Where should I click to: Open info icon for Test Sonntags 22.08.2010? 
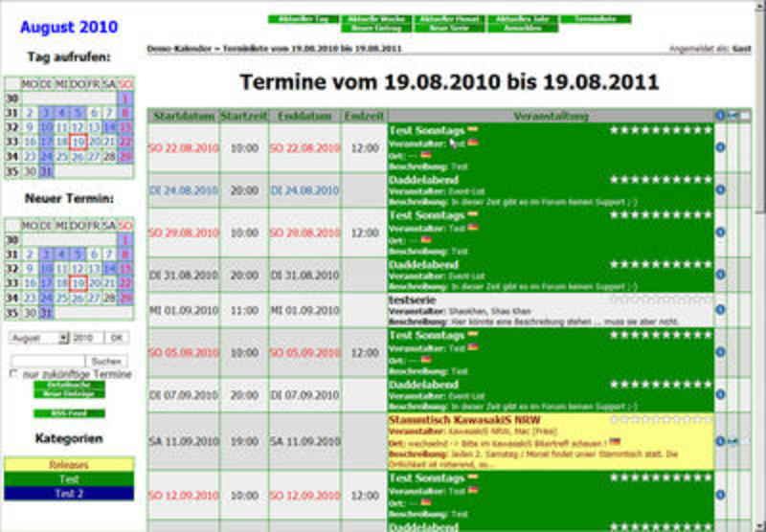pyautogui.click(x=719, y=147)
